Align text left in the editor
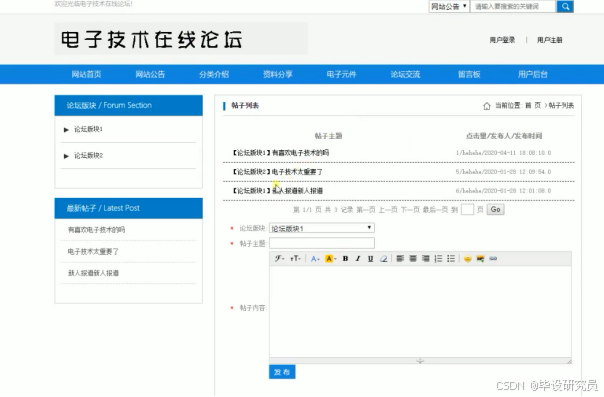Image resolution: width=604 pixels, height=397 pixels. click(x=400, y=259)
